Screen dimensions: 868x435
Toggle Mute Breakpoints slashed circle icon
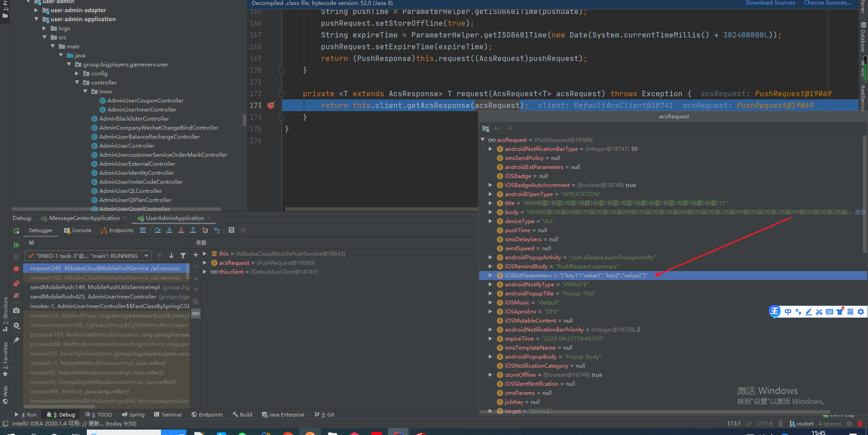click(x=16, y=295)
